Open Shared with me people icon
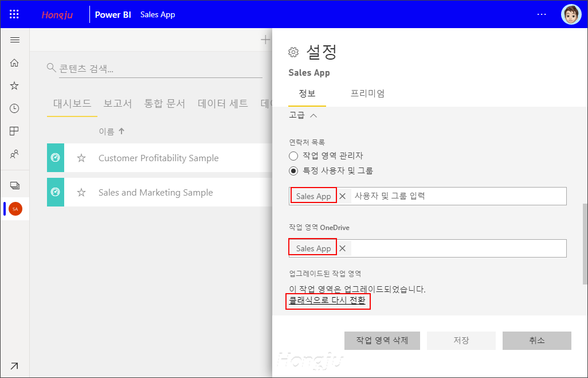Screen dimensions: 588x378 [14, 154]
